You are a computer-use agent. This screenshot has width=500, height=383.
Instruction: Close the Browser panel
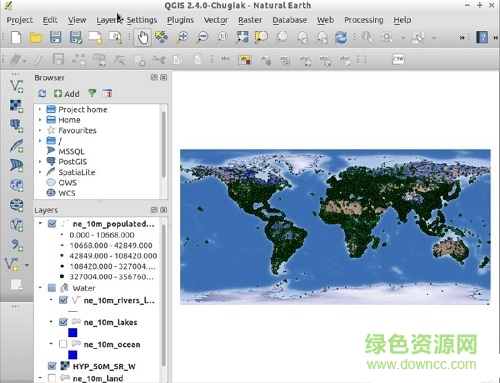pyautogui.click(x=164, y=78)
